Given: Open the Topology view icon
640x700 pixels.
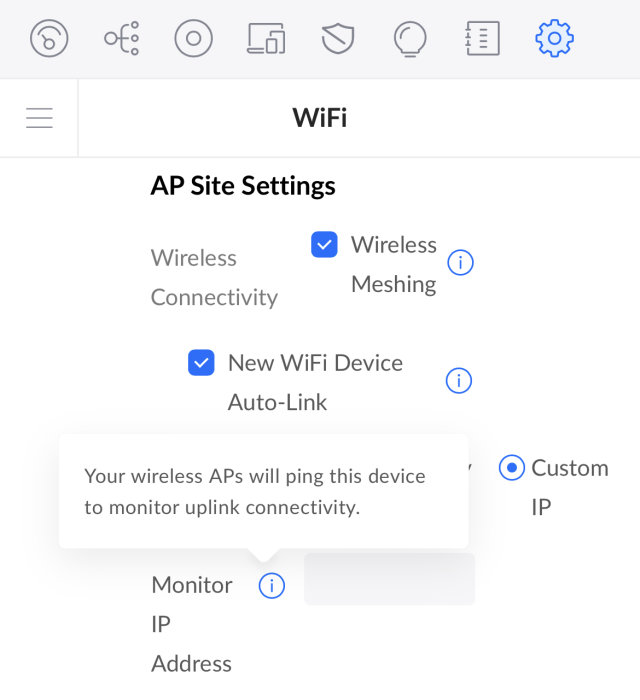Looking at the screenshot, I should coord(122,39).
